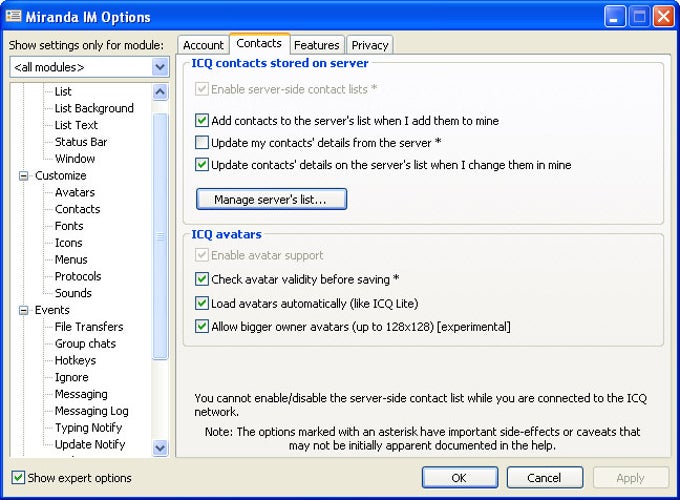Image resolution: width=680 pixels, height=500 pixels.
Task: Click the Cancel button
Action: [545, 477]
